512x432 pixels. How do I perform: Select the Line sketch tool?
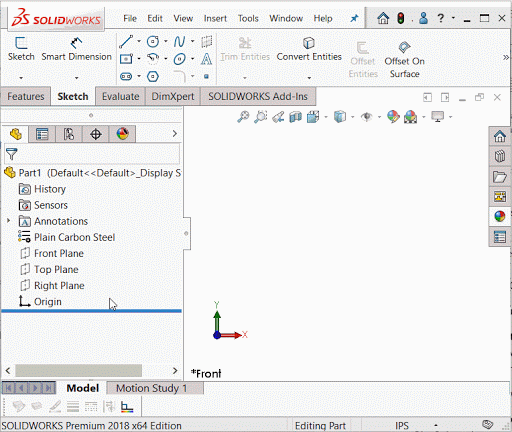click(x=126, y=42)
